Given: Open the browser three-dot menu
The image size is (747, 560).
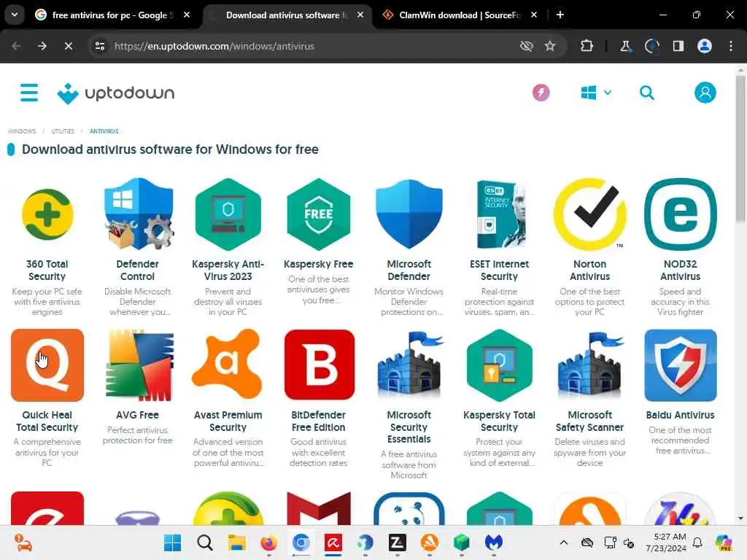Looking at the screenshot, I should pos(730,46).
